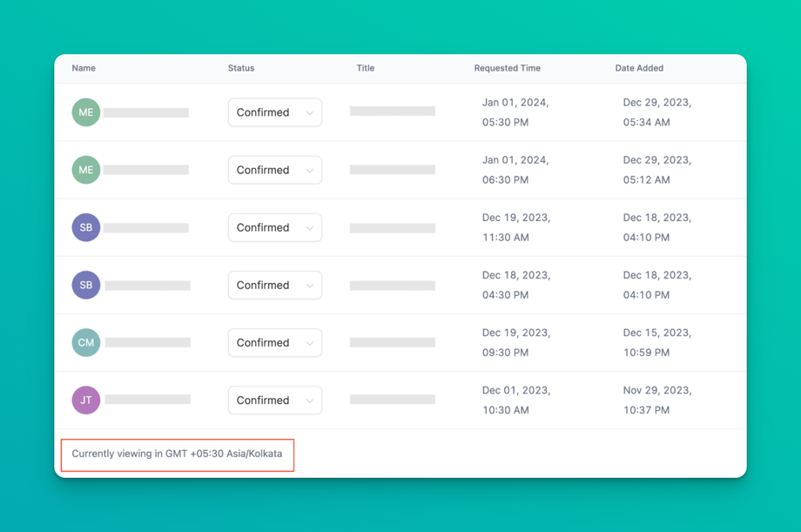Click the Name column header
The height and width of the screenshot is (532, 801).
point(84,68)
